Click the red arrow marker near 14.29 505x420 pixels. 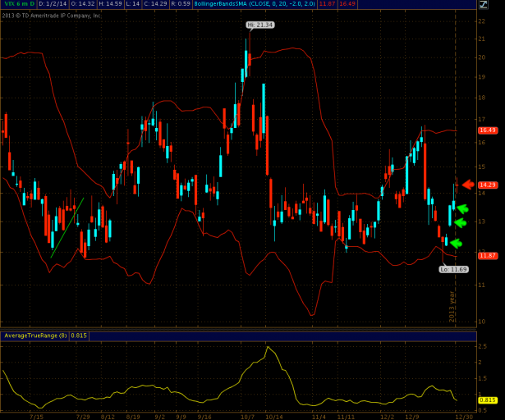pos(467,185)
